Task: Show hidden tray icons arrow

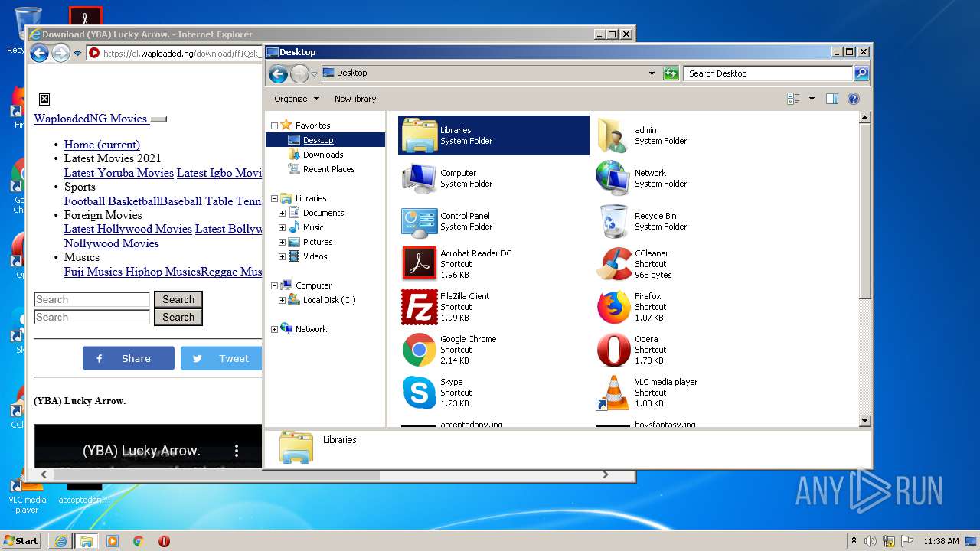Action: [x=854, y=541]
